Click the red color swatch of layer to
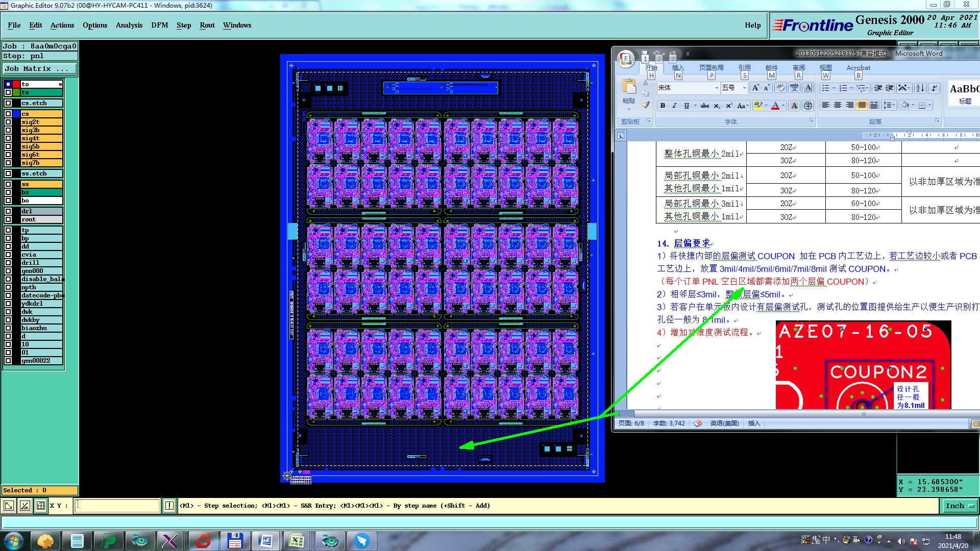The image size is (980, 551). pos(16,84)
